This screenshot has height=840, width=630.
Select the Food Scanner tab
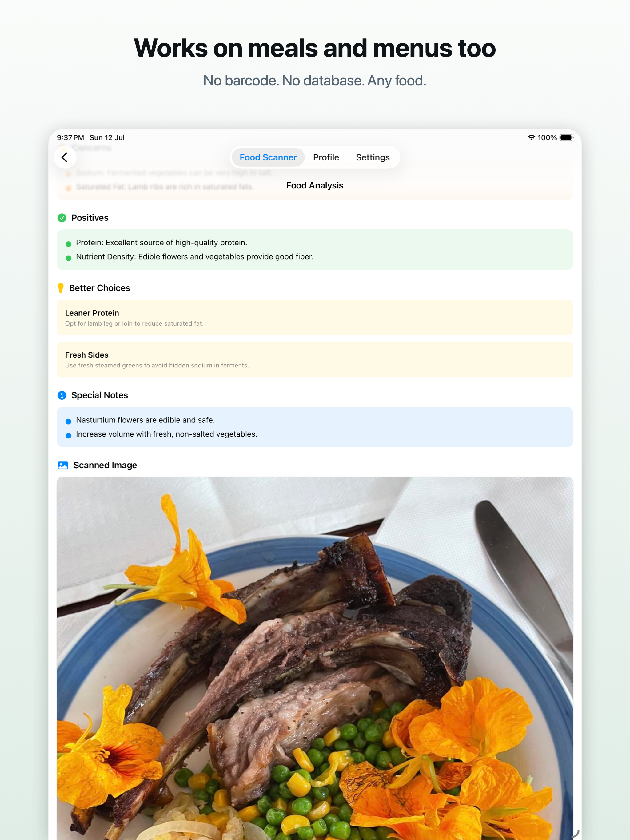(268, 157)
